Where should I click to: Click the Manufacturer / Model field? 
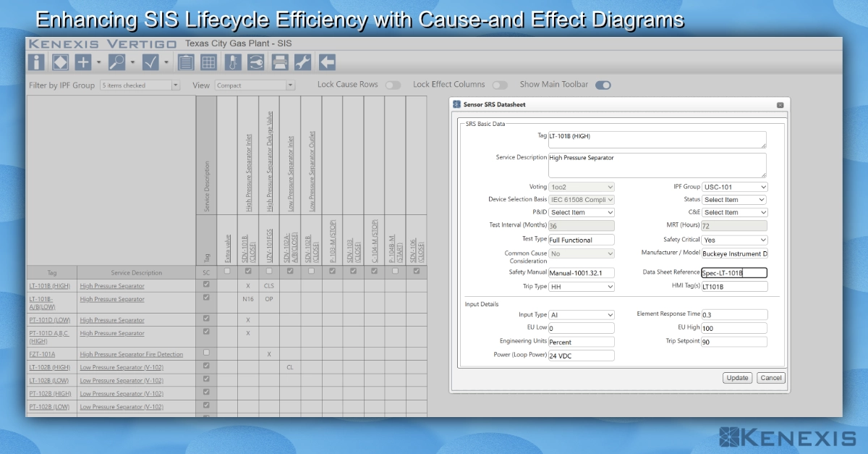(x=735, y=254)
